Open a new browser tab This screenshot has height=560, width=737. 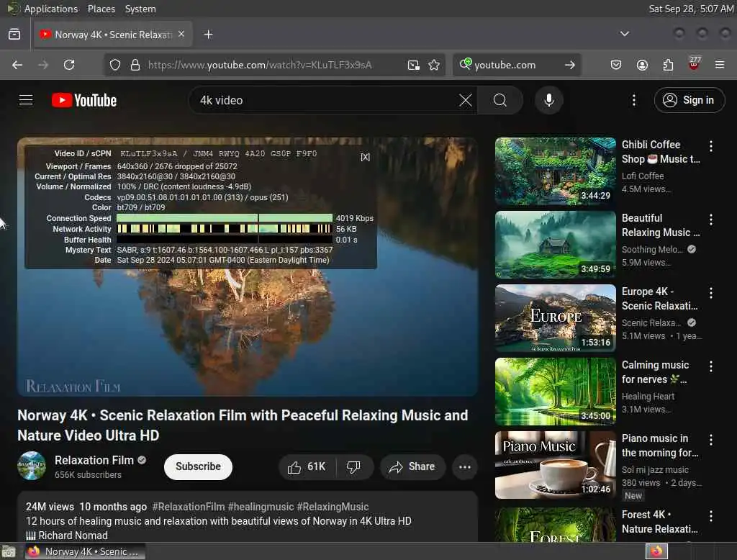[x=208, y=35]
